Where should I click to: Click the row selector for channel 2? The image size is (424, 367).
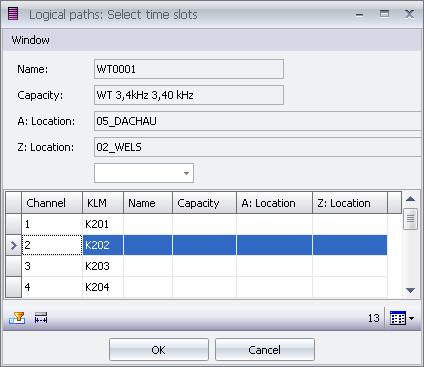13,245
